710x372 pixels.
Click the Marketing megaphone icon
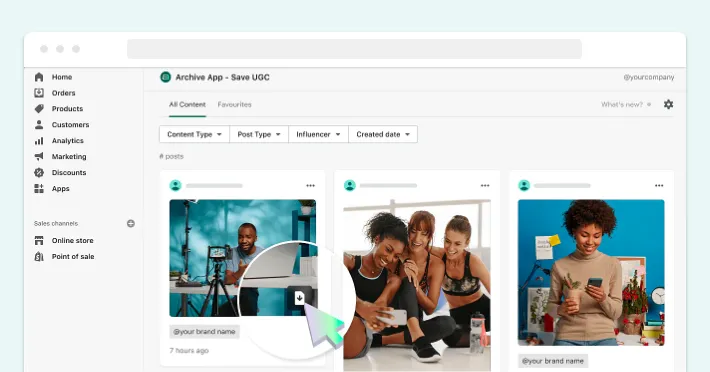[x=39, y=157]
